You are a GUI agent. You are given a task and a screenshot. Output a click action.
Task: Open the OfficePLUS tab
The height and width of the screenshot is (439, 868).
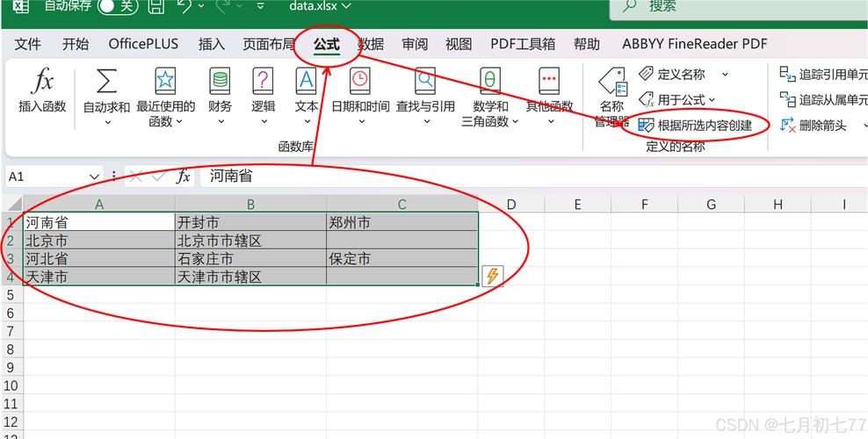[143, 44]
